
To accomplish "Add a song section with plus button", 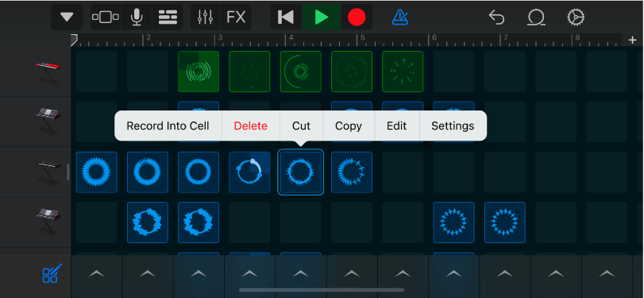I will pyautogui.click(x=633, y=40).
